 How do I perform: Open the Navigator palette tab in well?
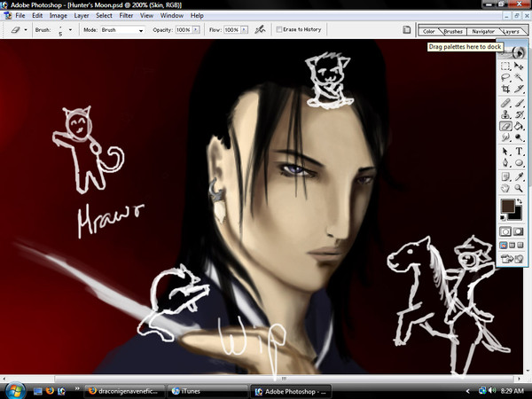(483, 31)
